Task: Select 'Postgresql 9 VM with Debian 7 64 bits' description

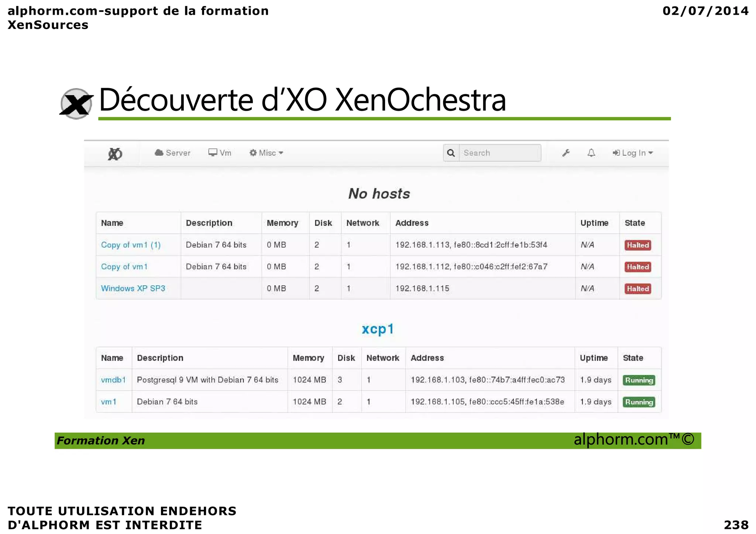Action: point(207,380)
